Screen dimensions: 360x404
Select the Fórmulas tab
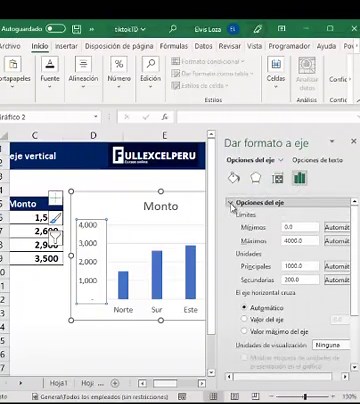pos(174,46)
